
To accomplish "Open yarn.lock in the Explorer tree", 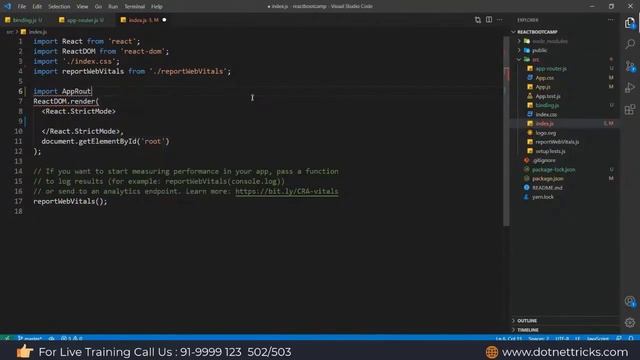I will 543,197.
